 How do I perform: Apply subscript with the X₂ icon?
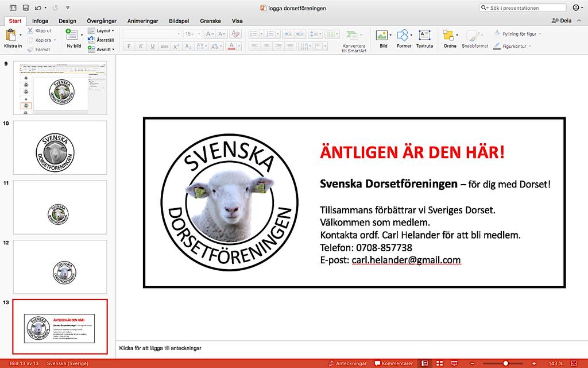click(188, 46)
